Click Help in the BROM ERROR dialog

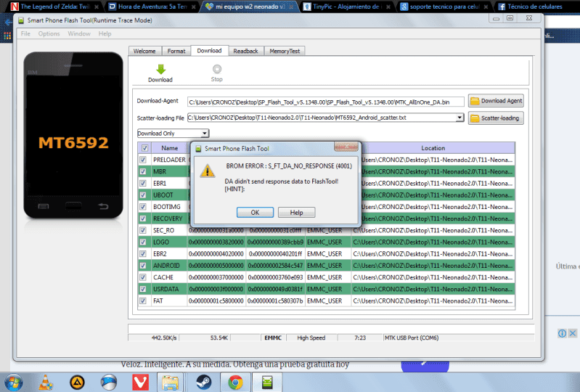(x=296, y=212)
